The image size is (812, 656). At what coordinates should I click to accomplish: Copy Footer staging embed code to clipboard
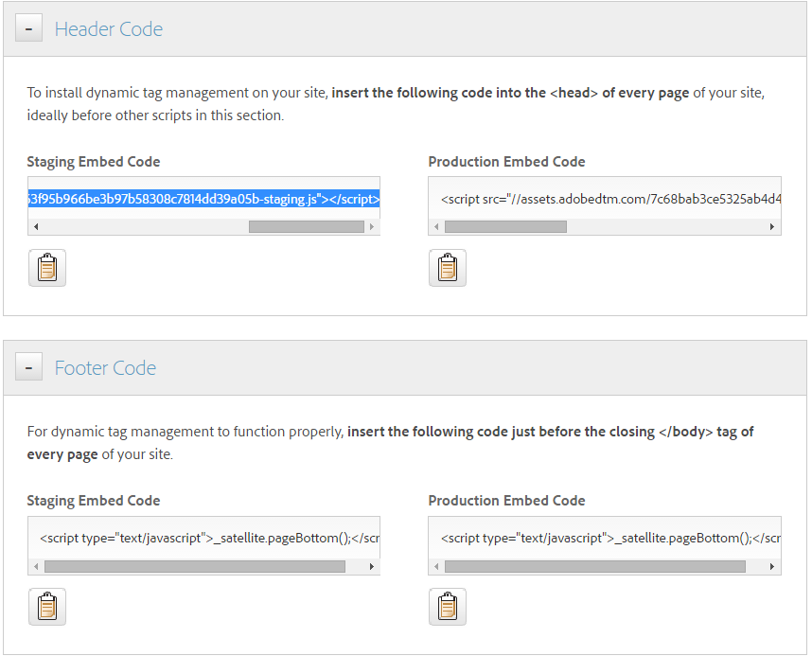[x=47, y=607]
